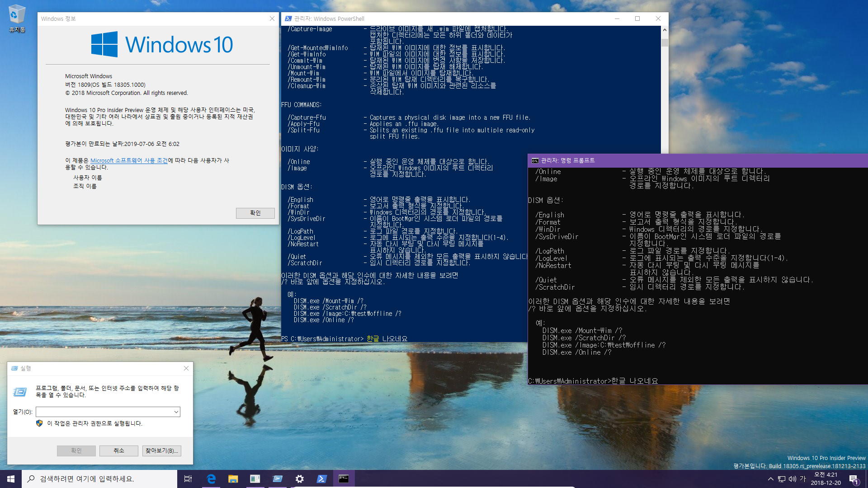The height and width of the screenshot is (488, 868).
Task: Click the Windows Start button
Action: (x=11, y=479)
